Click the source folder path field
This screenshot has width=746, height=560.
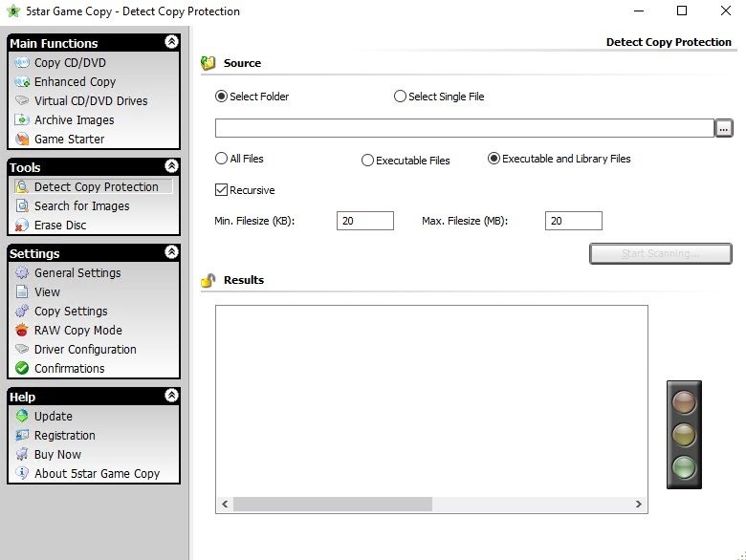tap(465, 128)
